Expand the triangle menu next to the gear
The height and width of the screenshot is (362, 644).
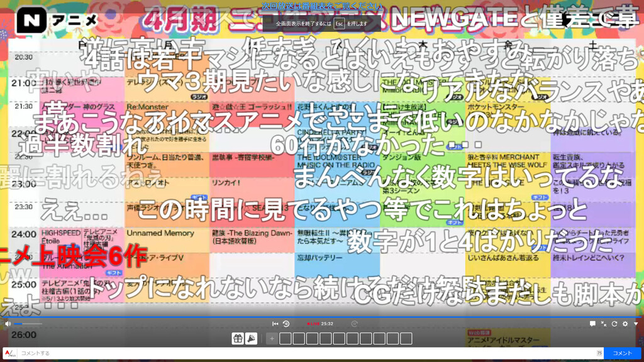pos(636,324)
